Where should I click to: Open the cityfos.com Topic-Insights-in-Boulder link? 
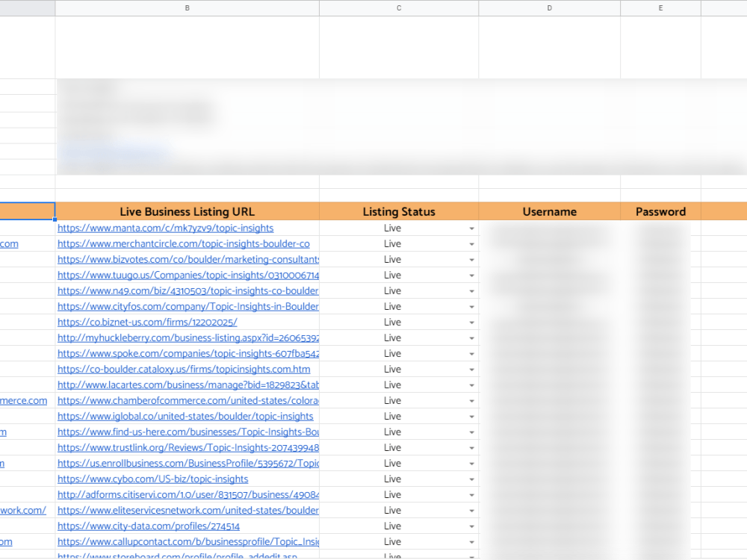[188, 307]
